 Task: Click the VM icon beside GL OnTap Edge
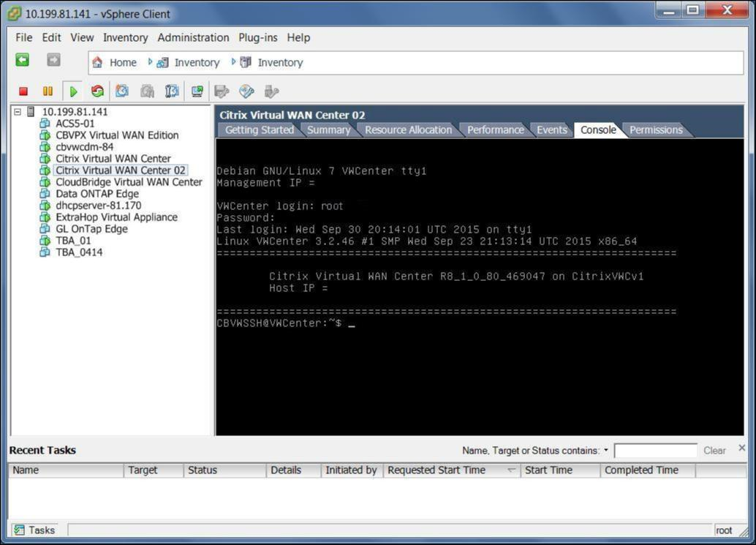pyautogui.click(x=45, y=229)
